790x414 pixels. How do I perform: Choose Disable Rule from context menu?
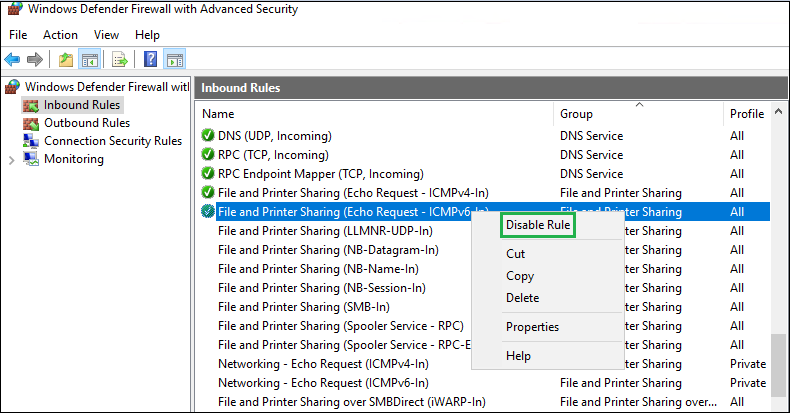click(x=538, y=226)
